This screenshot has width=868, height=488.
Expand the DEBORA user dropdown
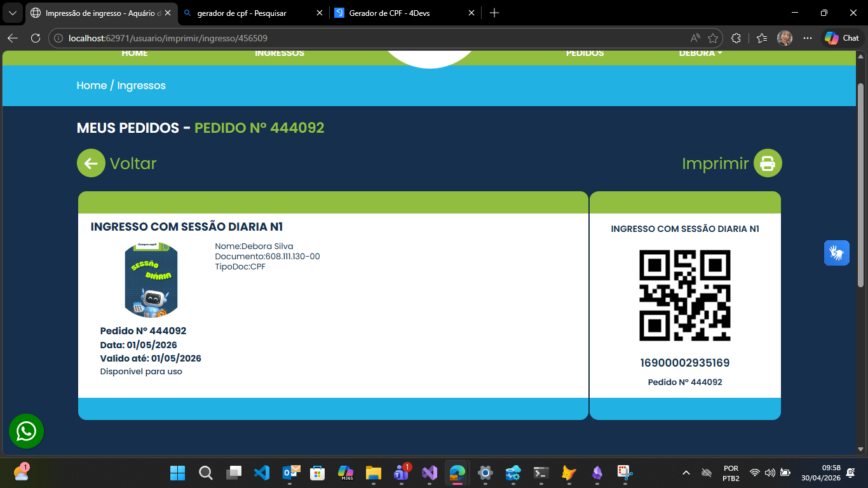tap(700, 53)
